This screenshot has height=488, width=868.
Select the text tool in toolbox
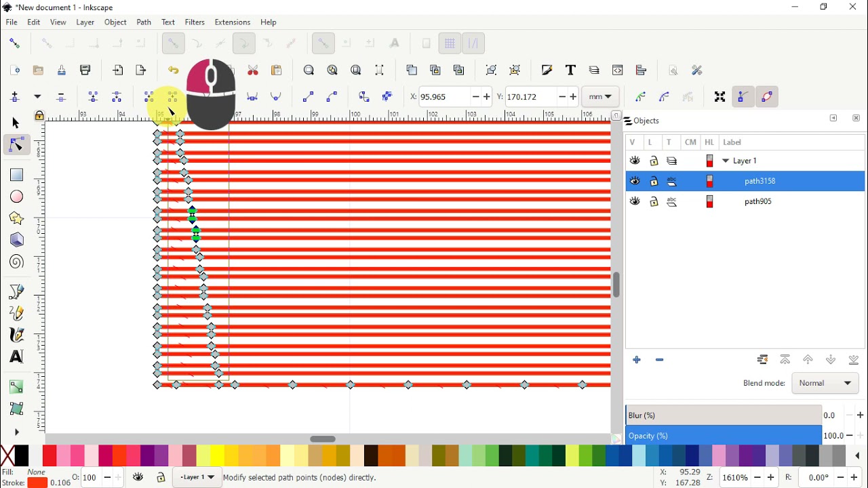[17, 358]
